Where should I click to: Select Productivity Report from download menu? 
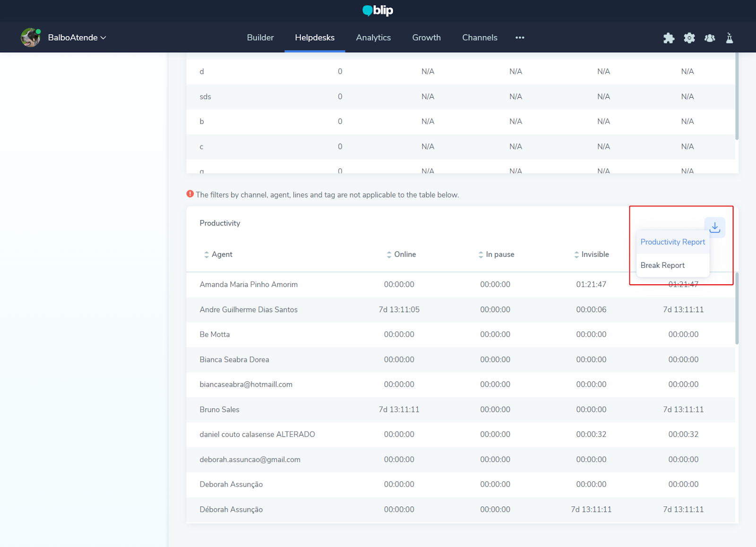[x=672, y=242]
